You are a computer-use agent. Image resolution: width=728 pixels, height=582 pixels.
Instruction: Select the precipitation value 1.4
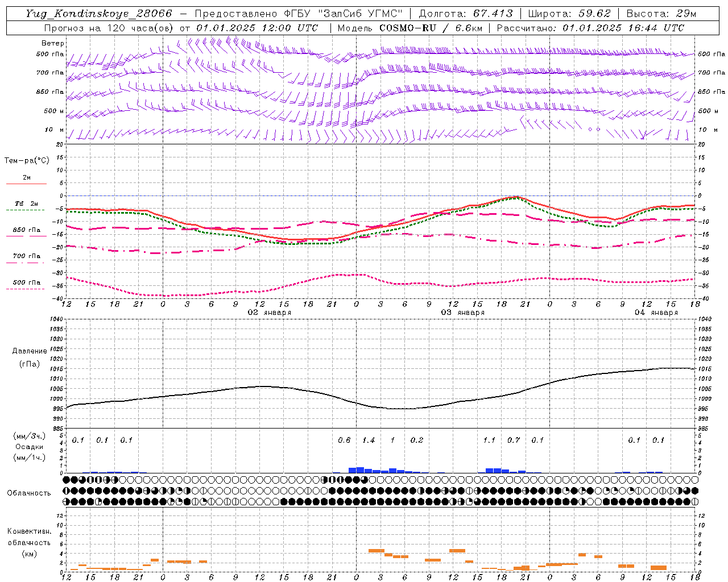369,440
